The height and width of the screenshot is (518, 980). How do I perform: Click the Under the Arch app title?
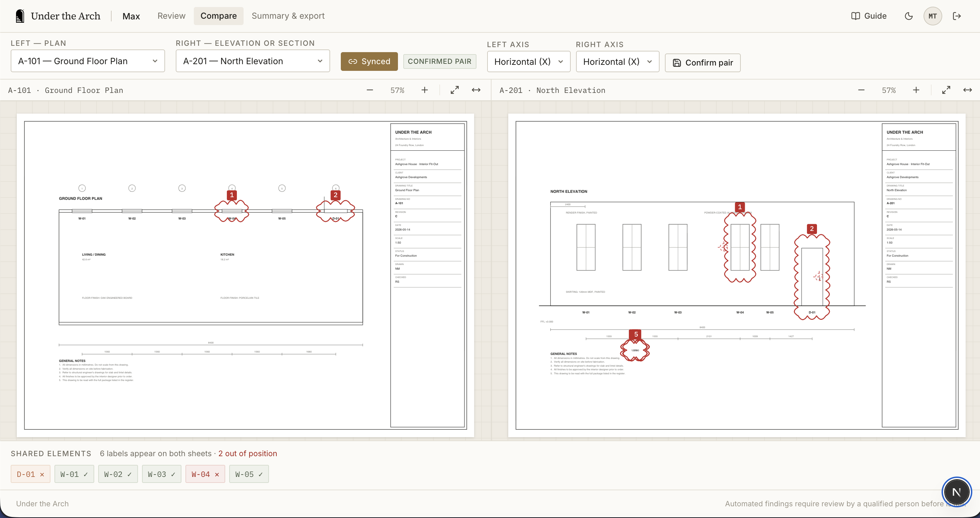(x=66, y=16)
